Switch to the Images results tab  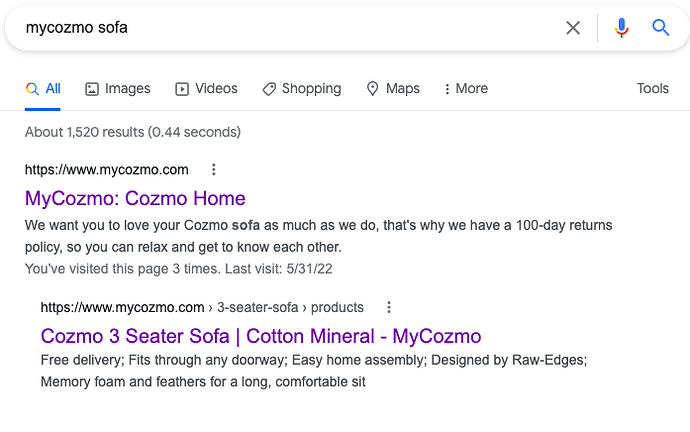tap(117, 89)
